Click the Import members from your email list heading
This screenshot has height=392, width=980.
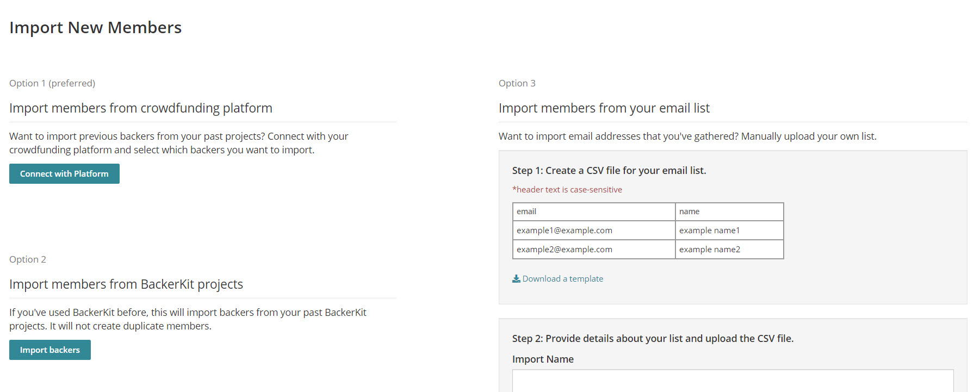(x=604, y=108)
